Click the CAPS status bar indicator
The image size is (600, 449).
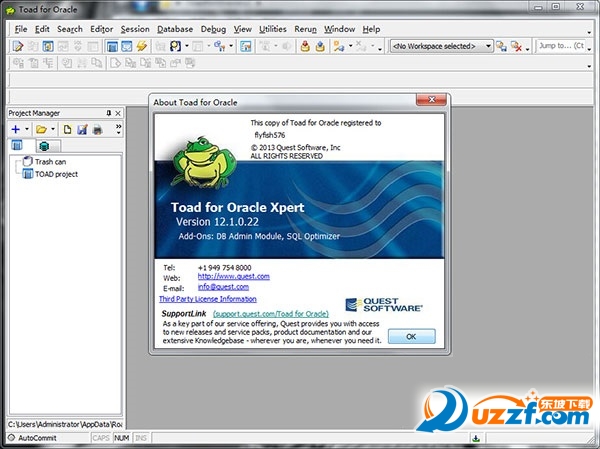pyautogui.click(x=101, y=438)
